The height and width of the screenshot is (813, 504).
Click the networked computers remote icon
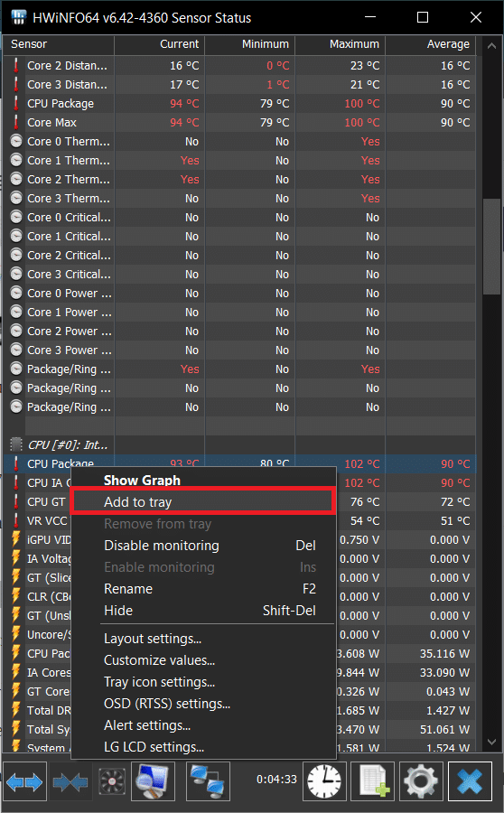208,781
